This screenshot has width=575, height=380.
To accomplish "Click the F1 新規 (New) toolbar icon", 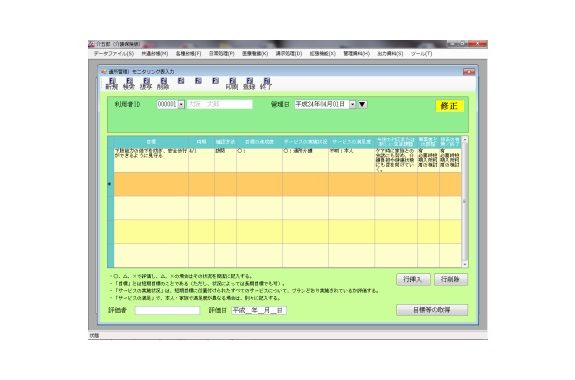I will coord(112,84).
